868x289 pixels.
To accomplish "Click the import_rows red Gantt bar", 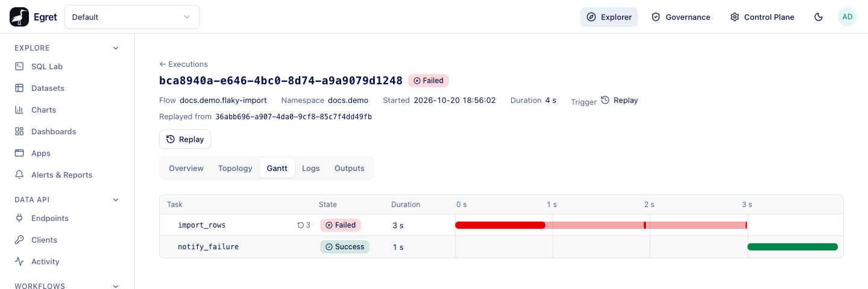I will click(500, 225).
